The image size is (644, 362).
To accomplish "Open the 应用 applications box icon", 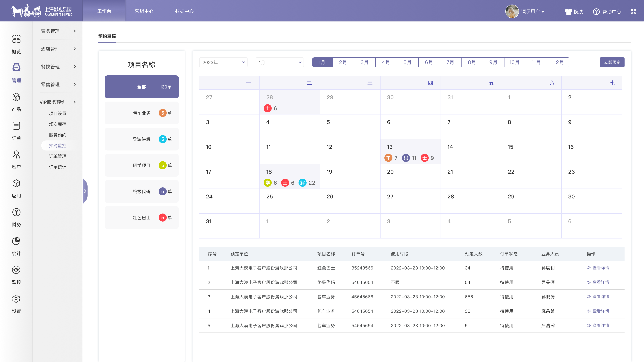I will coord(16,183).
